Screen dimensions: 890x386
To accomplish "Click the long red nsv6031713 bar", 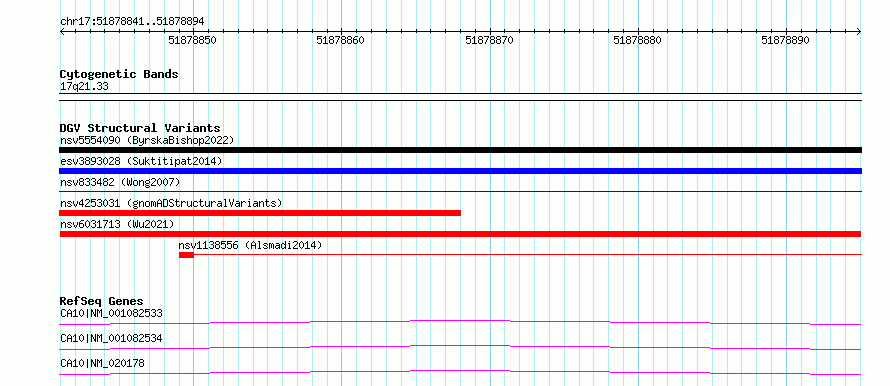I will point(460,234).
